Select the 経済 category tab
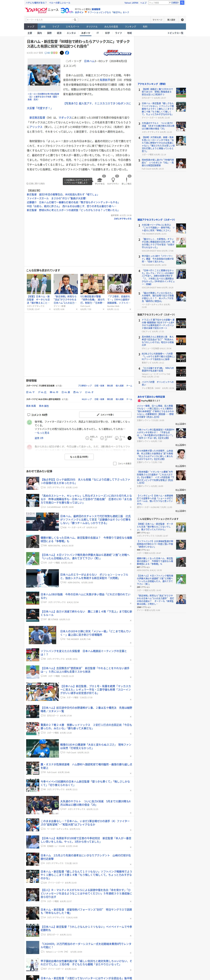Image resolution: width=210 pixels, height=980 pixels. coord(59,33)
